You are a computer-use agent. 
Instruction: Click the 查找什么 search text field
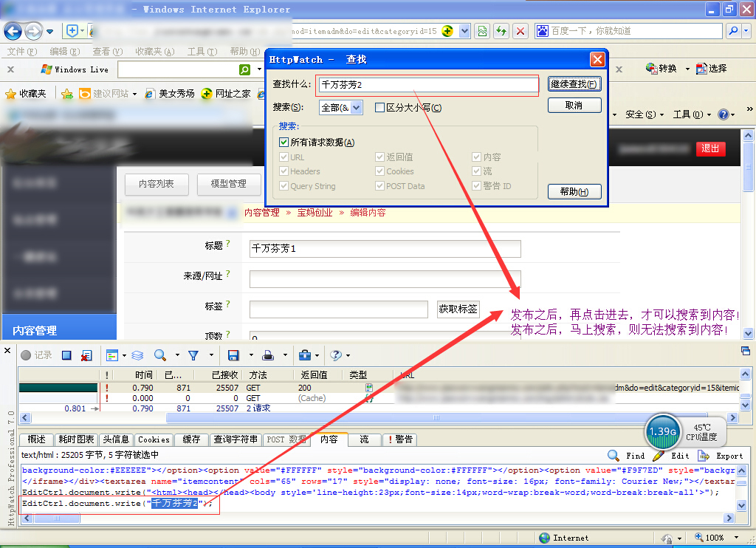click(427, 85)
